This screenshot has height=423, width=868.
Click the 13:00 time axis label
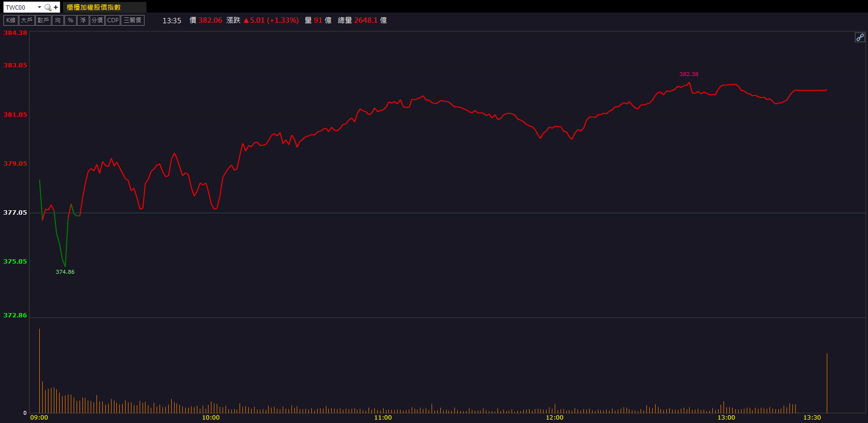click(726, 418)
